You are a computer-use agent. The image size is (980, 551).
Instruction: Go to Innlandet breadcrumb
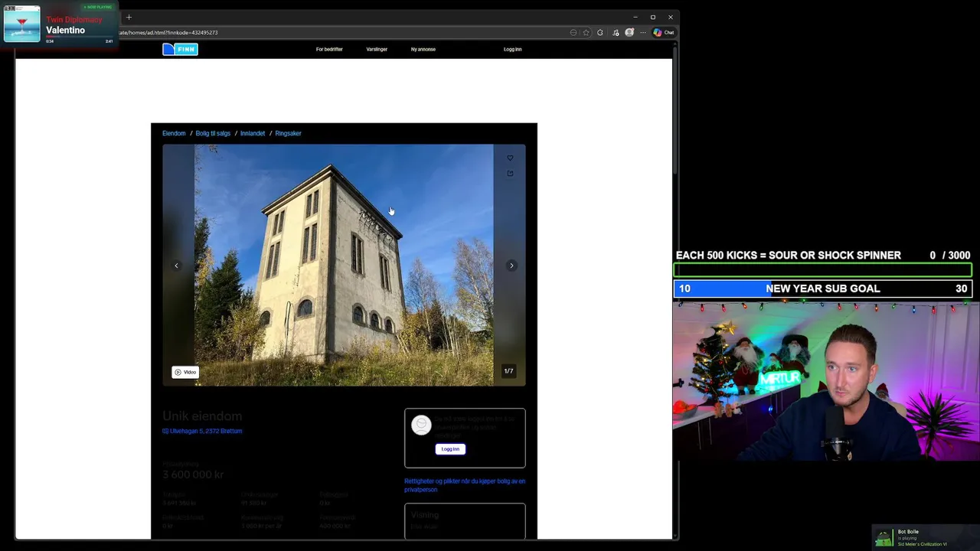tap(253, 133)
